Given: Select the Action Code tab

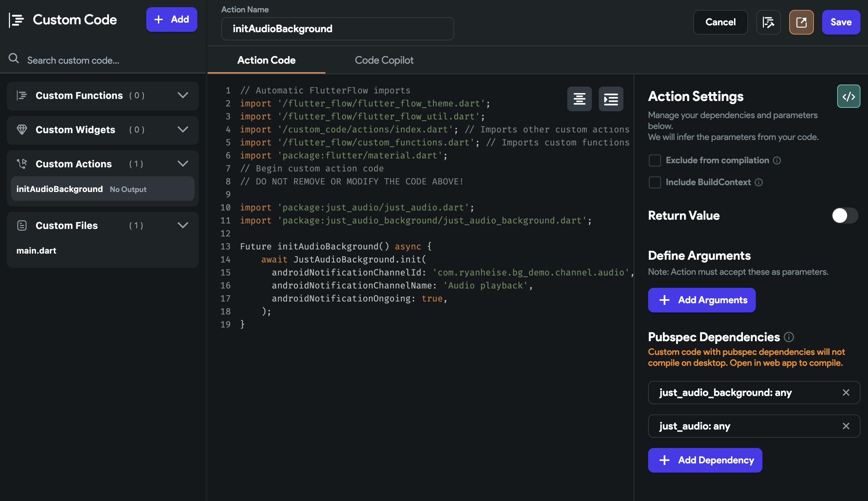Looking at the screenshot, I should (x=266, y=60).
